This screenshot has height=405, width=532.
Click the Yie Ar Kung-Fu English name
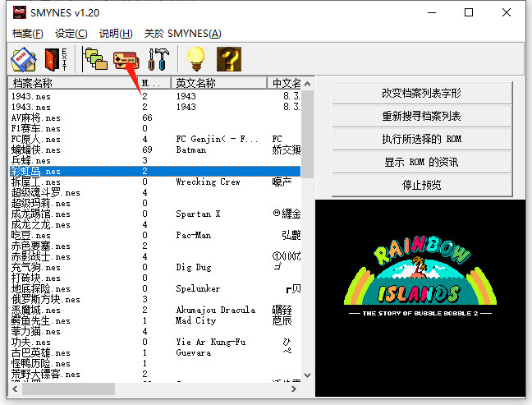click(211, 342)
